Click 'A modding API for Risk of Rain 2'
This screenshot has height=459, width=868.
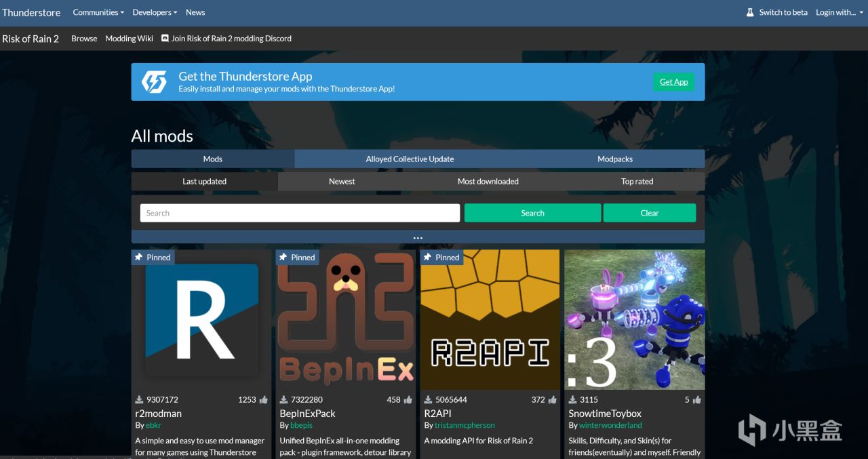click(x=479, y=441)
